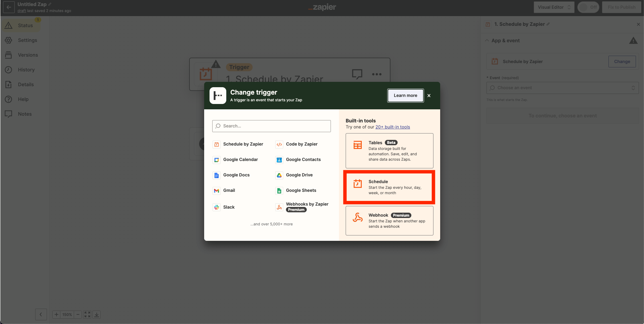644x324 pixels.
Task: Click Learn more in Change trigger dialog
Action: click(405, 96)
